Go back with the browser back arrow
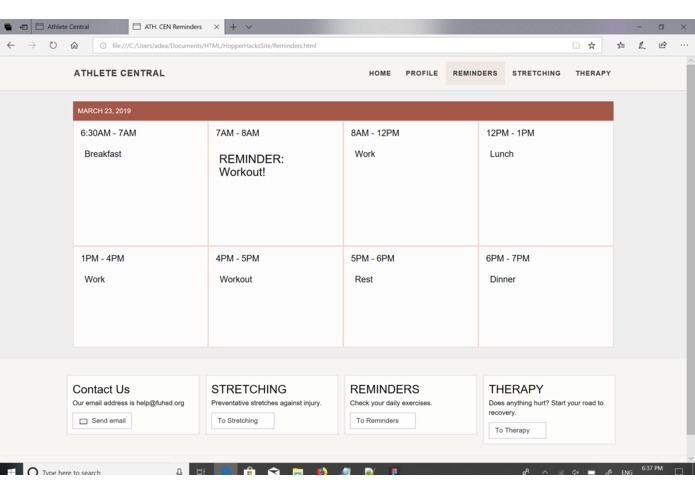Image resolution: width=695 pixels, height=494 pixels. pos(11,45)
